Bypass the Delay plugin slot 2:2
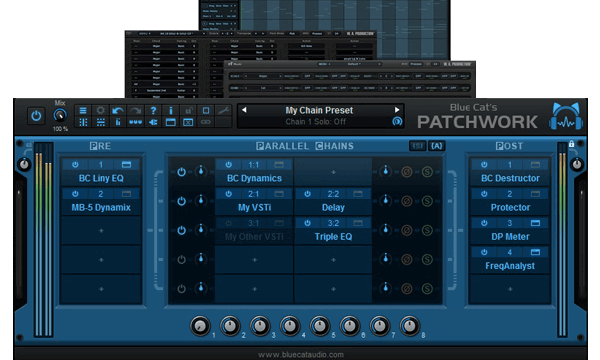This screenshot has height=360, width=600. (x=307, y=194)
